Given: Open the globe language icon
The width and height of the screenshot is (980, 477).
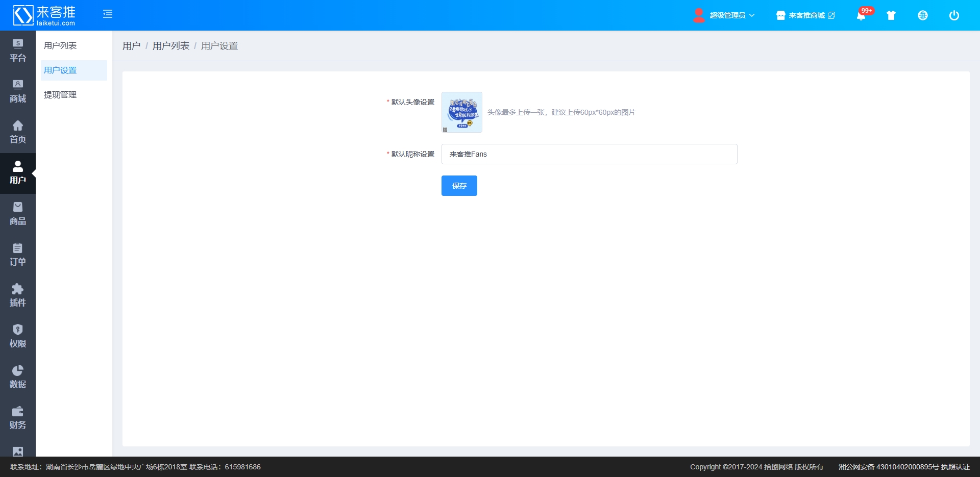Looking at the screenshot, I should tap(923, 15).
